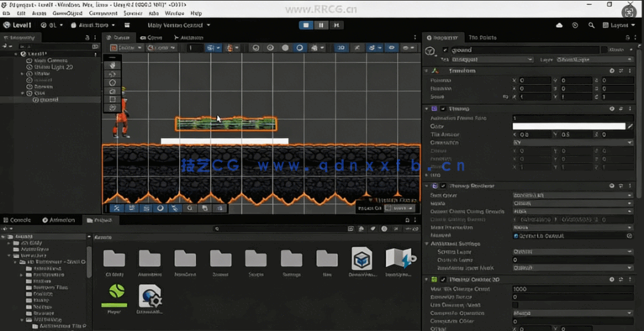Viewport: 644px width, 331px height.
Task: Open the Transform component preset icon
Action: pyautogui.click(x=621, y=71)
